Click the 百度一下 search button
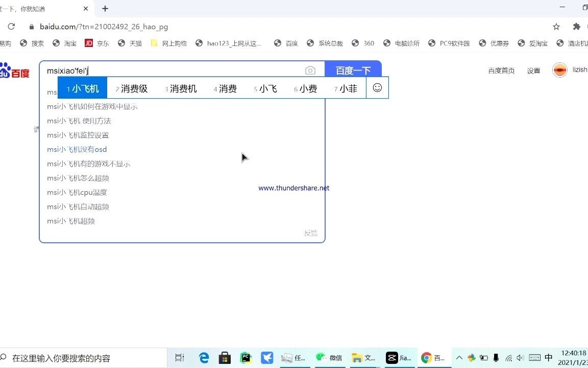The height and width of the screenshot is (368, 588). tap(353, 70)
